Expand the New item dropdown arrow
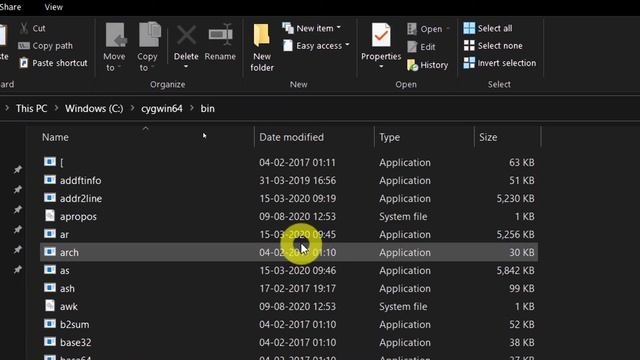This screenshot has width=640, height=360. [339, 28]
